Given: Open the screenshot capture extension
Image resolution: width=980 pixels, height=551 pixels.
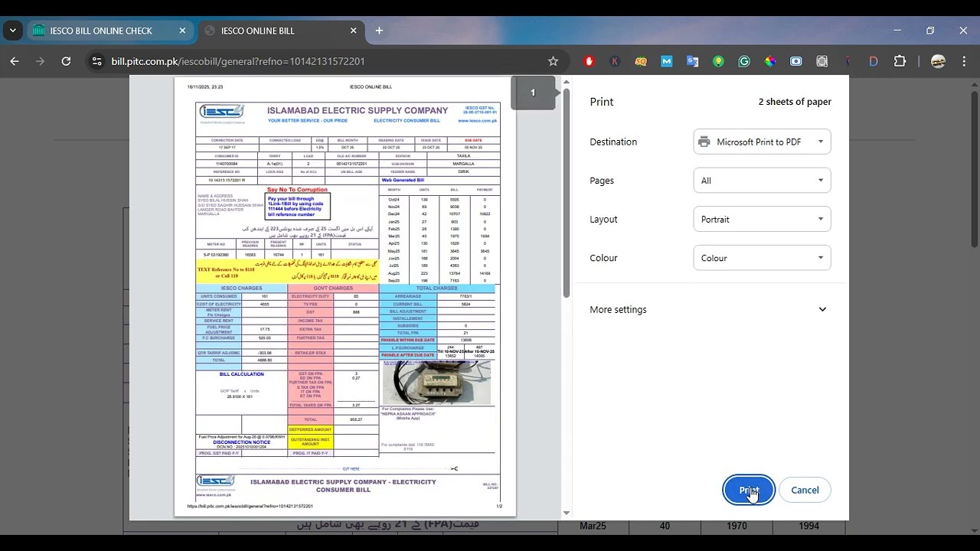Looking at the screenshot, I should pyautogui.click(x=822, y=61).
